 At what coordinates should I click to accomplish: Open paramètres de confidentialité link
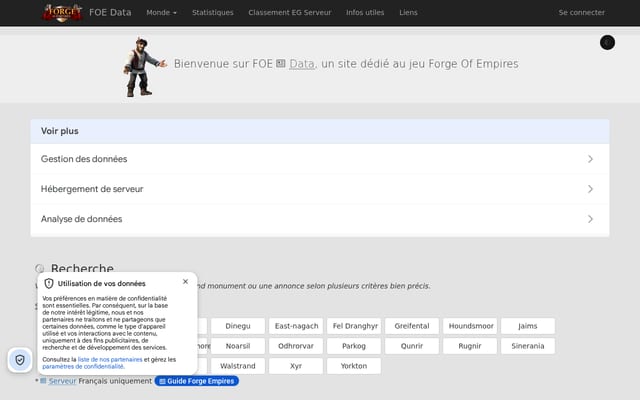(x=83, y=367)
